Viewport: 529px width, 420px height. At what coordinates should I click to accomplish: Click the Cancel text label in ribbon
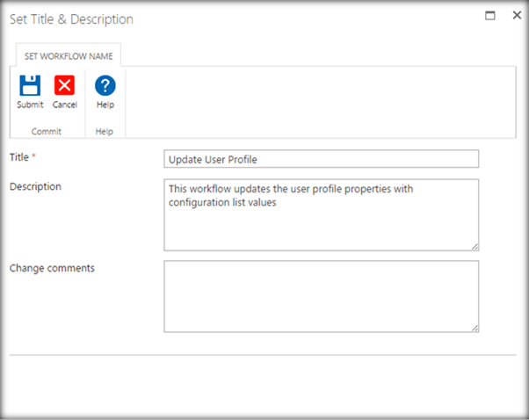click(65, 105)
